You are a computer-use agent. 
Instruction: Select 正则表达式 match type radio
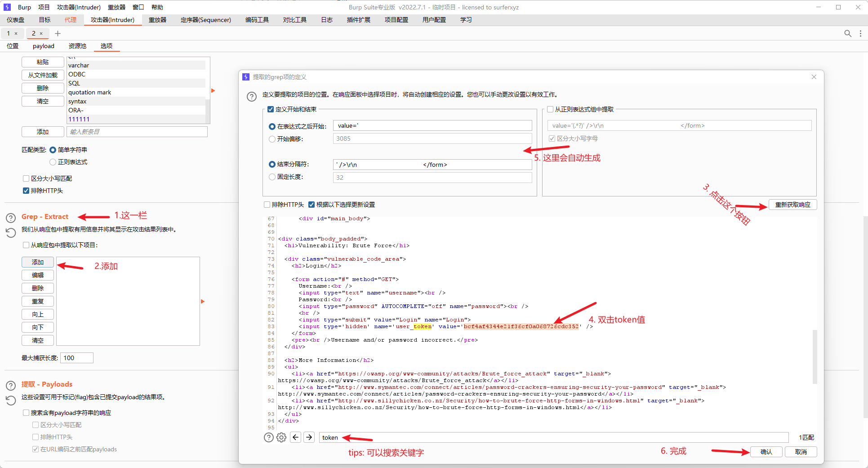click(x=53, y=162)
